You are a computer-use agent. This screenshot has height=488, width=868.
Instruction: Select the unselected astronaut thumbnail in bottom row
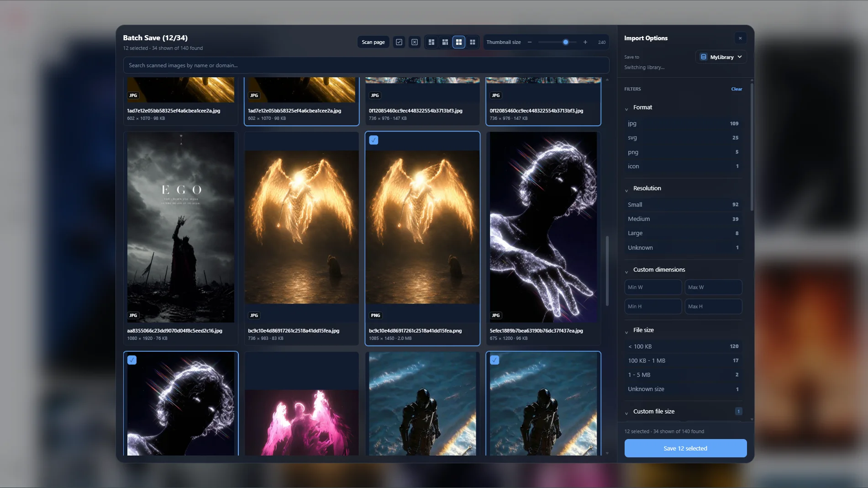point(422,403)
